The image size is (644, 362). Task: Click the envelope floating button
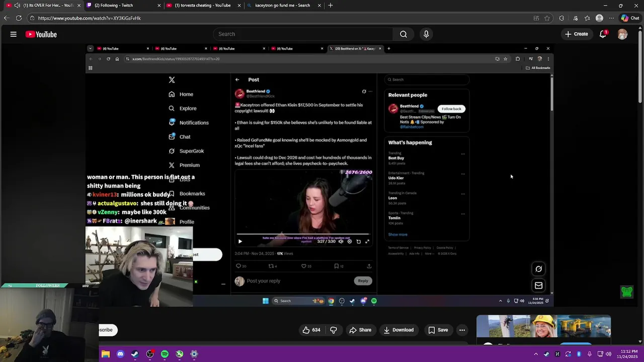538,286
